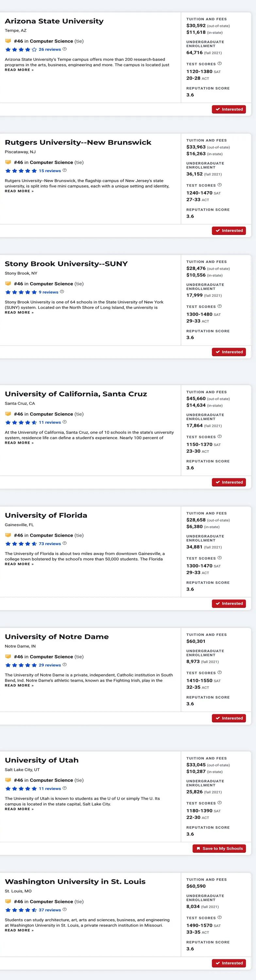Open 37 reviews for Washington University

coord(50,910)
